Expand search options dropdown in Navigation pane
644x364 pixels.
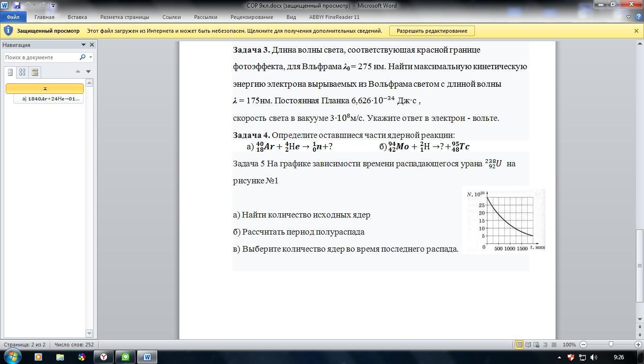coord(90,57)
